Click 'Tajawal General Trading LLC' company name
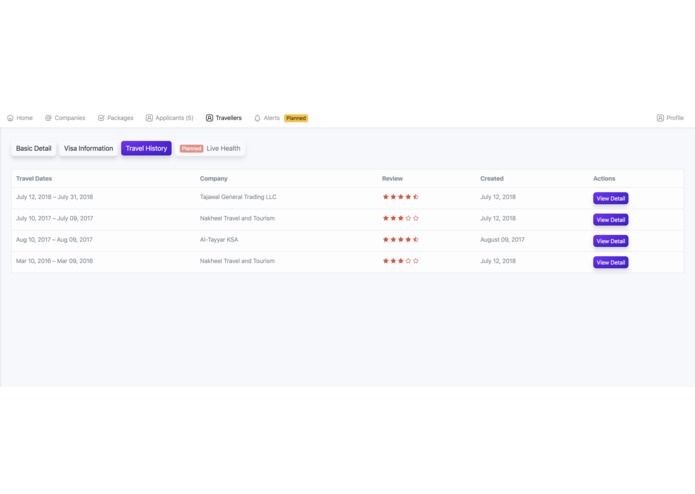 [x=238, y=197]
